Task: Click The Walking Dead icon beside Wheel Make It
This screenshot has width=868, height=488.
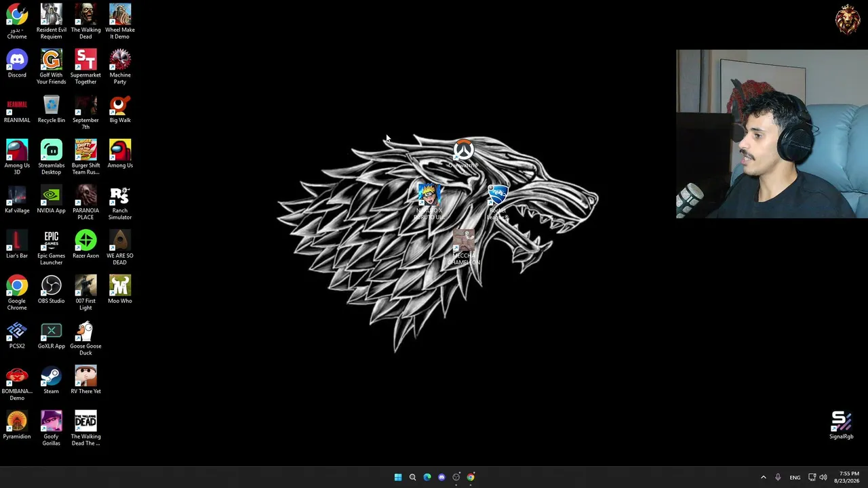Action: click(85, 21)
